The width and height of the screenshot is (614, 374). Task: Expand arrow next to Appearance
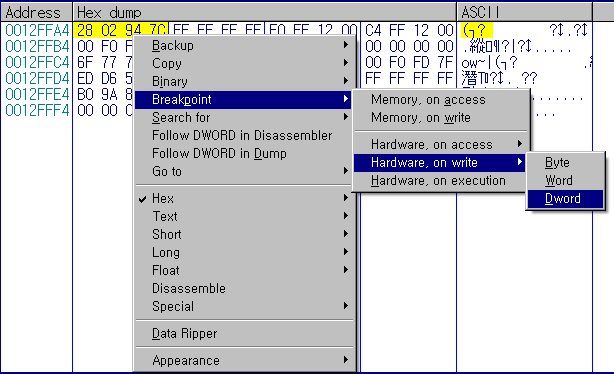(346, 360)
